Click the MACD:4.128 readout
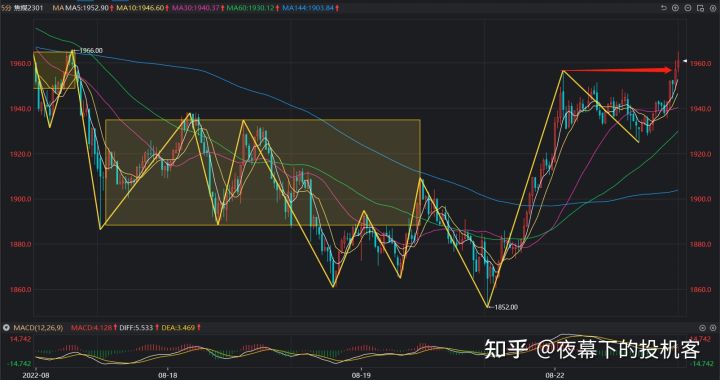This screenshot has height=380, width=720. 91,328
